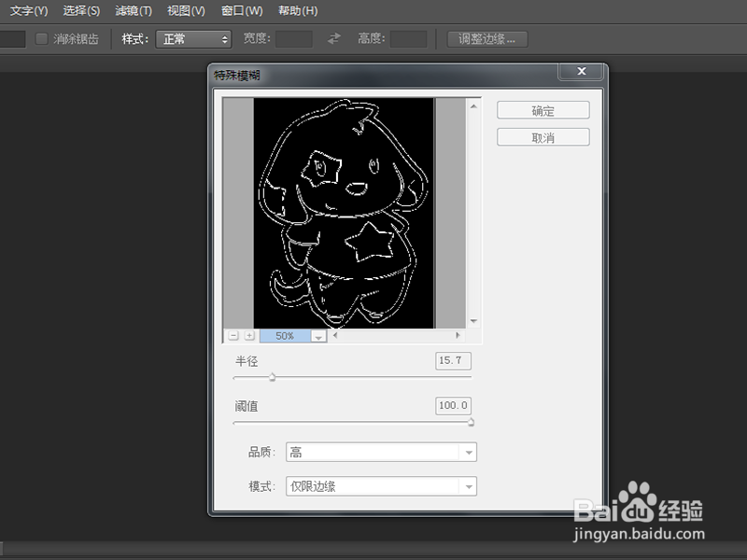Screen dimensions: 747x560
Task: Confirm with the 确定 button
Action: pyautogui.click(x=543, y=110)
